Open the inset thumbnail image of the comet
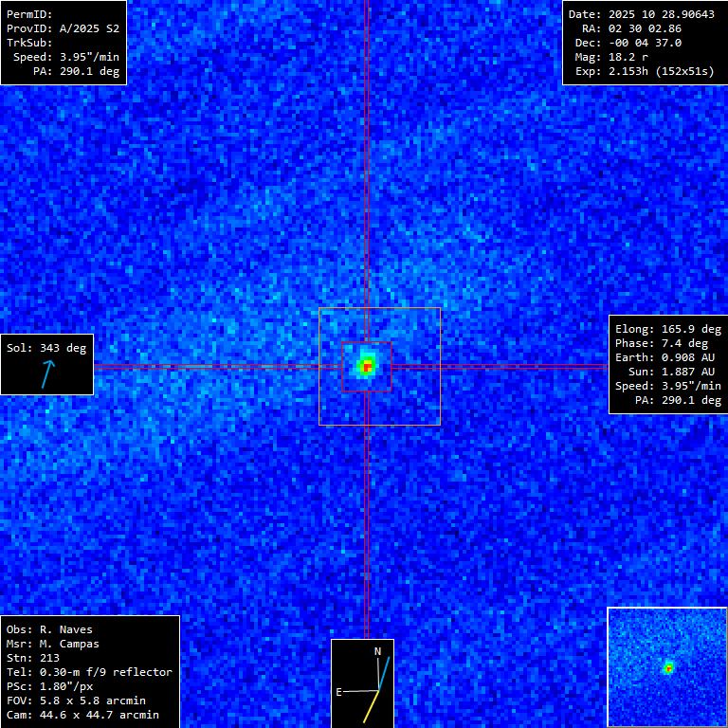 point(666,666)
